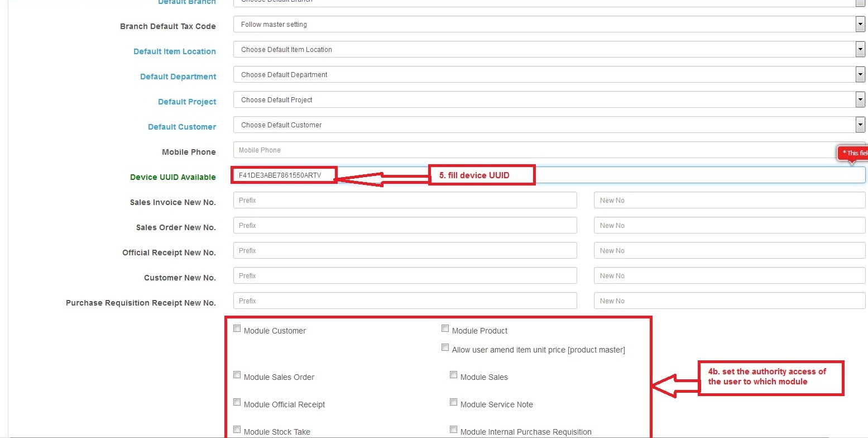Enable Module Sales Order checkbox
The image size is (868, 438).
click(237, 375)
